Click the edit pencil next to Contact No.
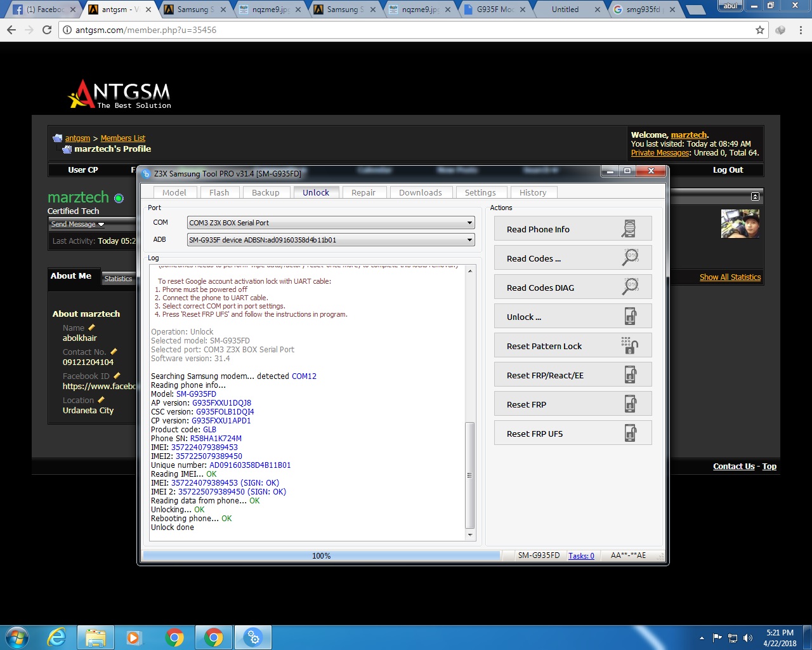 114,352
